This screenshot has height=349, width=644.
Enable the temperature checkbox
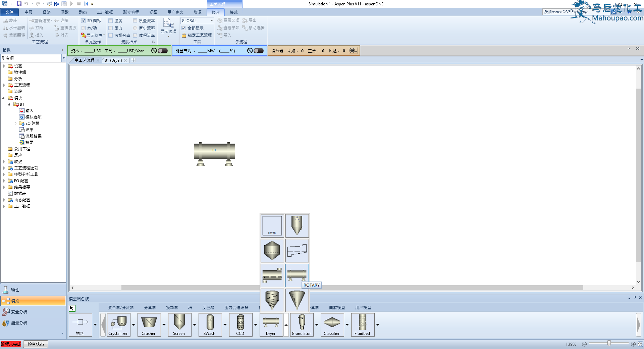110,20
